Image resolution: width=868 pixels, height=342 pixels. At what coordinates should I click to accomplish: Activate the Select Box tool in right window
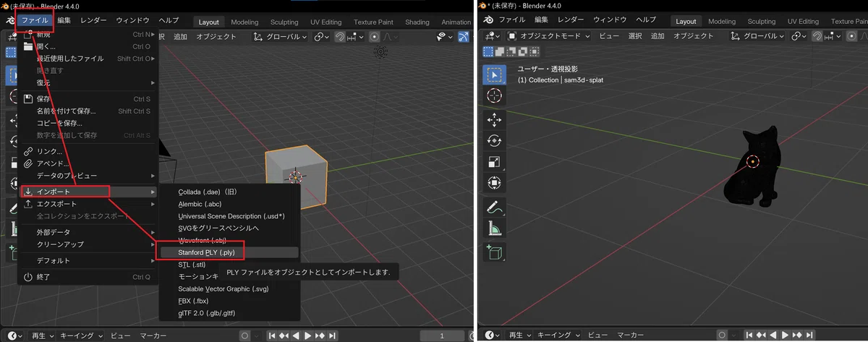click(x=495, y=74)
